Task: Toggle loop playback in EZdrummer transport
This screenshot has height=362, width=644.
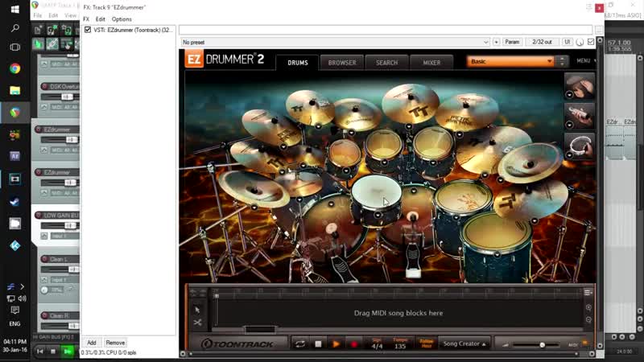Action: point(299,344)
